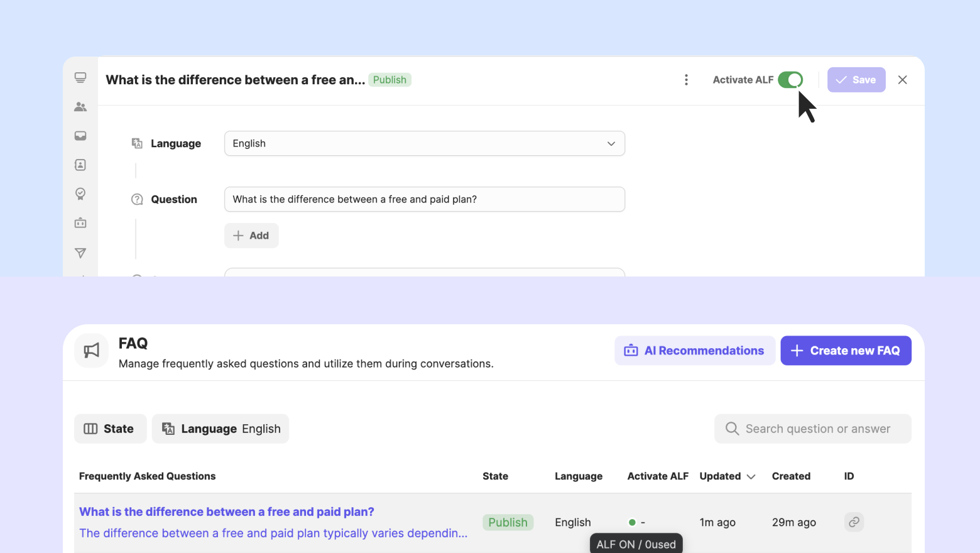980x553 pixels.
Task: Open the Language English filter
Action: 220,429
